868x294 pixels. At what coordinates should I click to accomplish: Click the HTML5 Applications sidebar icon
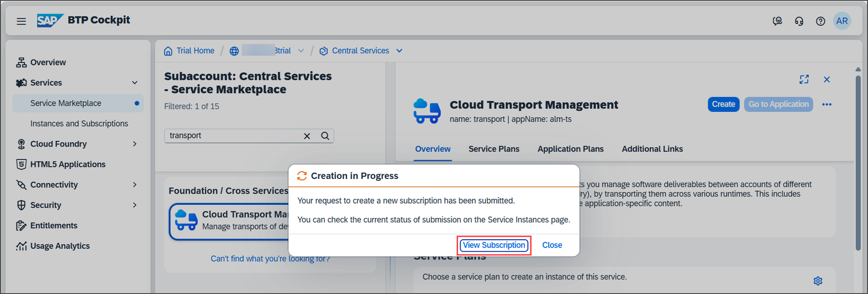point(21,164)
